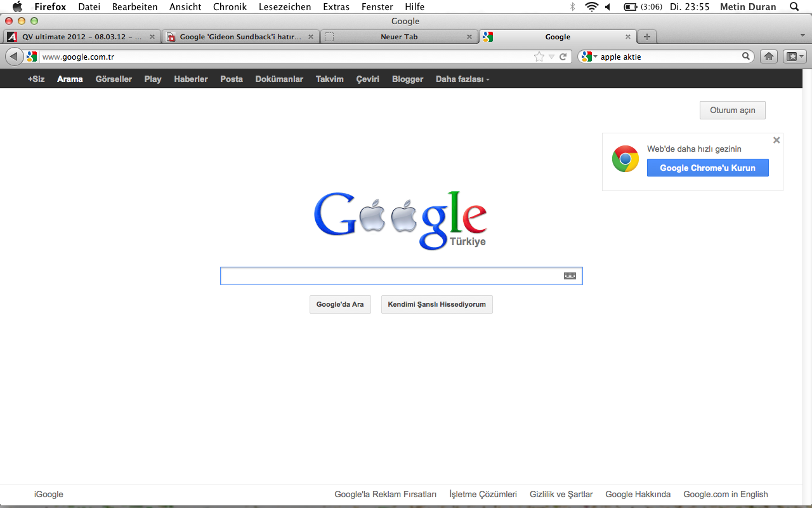Click the site favicon in the address bar
812x508 pixels.
[x=32, y=57]
